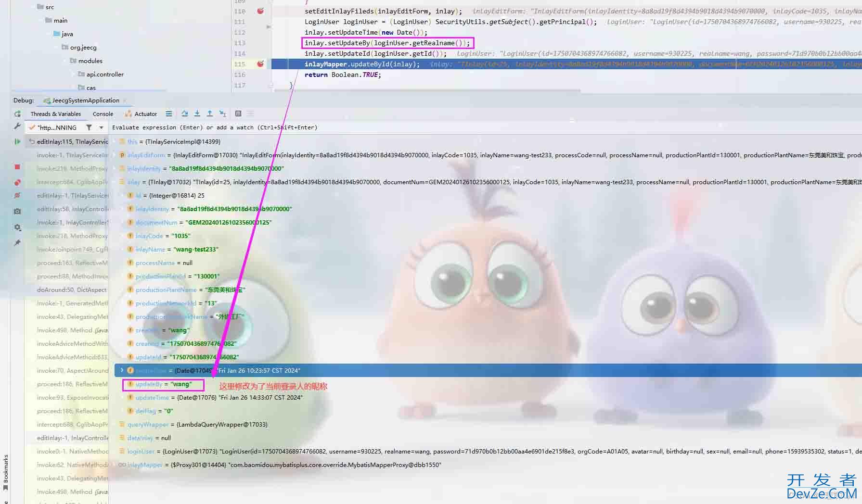Click line 116 return statement
This screenshot has height=504, width=862.
(x=343, y=75)
